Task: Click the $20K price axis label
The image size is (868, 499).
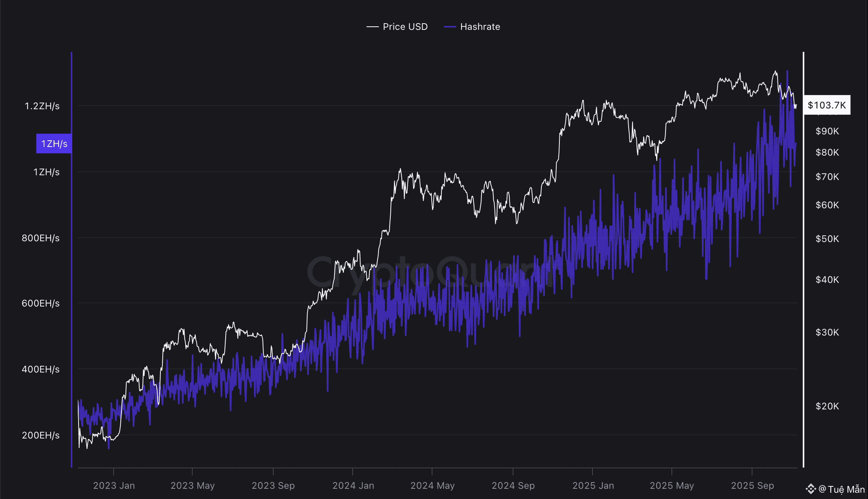Action: [x=827, y=406]
